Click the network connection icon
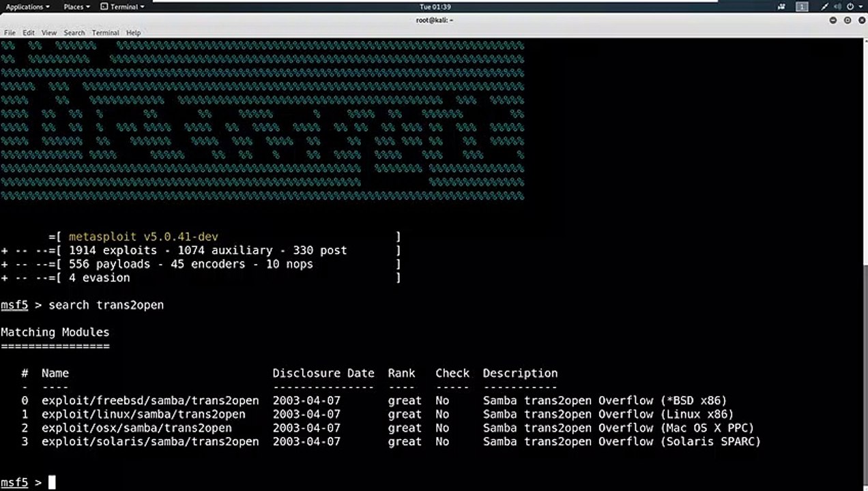This screenshot has width=868, height=491. click(824, 7)
